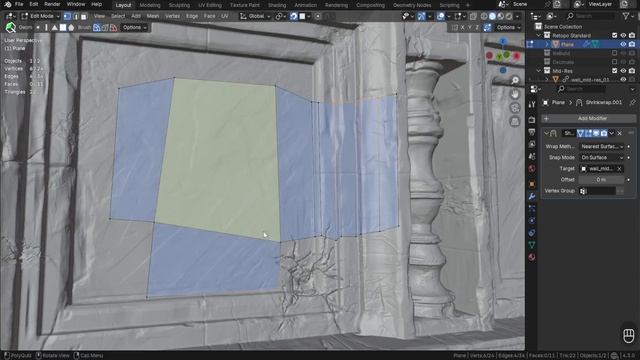The image size is (640, 360).
Task: Select vertex select mode
Action: [67, 16]
